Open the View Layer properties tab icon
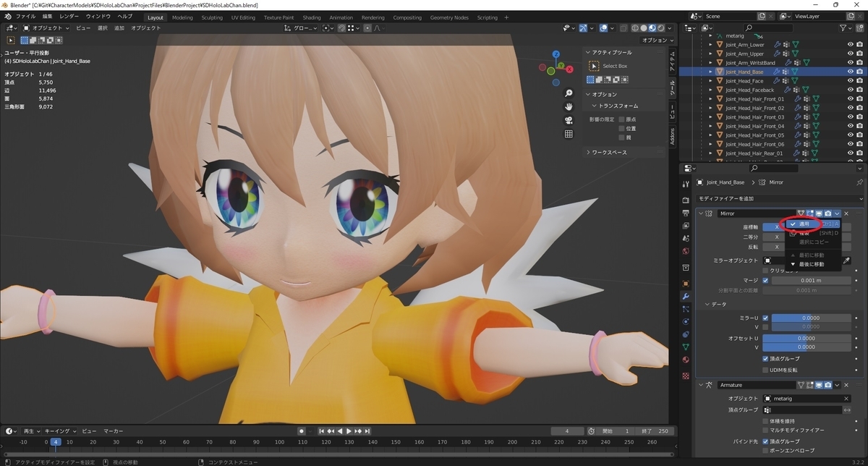The height and width of the screenshot is (466, 868). pos(686,226)
